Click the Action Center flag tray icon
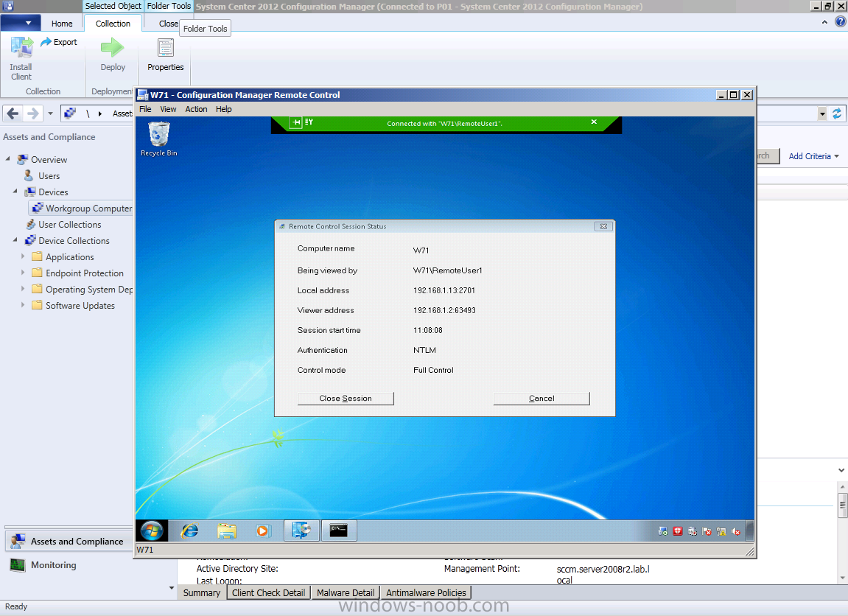 coord(707,531)
